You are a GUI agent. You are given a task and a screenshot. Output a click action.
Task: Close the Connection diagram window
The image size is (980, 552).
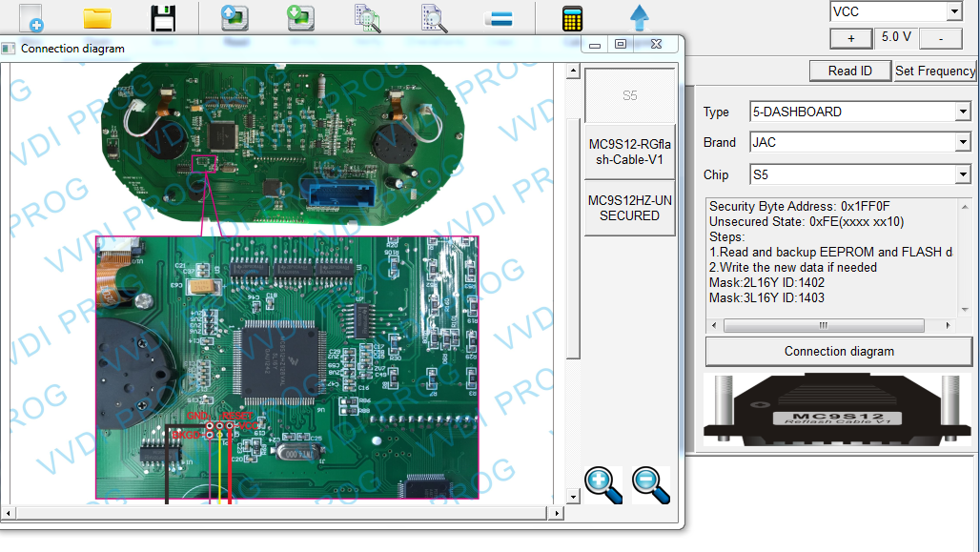(x=656, y=44)
